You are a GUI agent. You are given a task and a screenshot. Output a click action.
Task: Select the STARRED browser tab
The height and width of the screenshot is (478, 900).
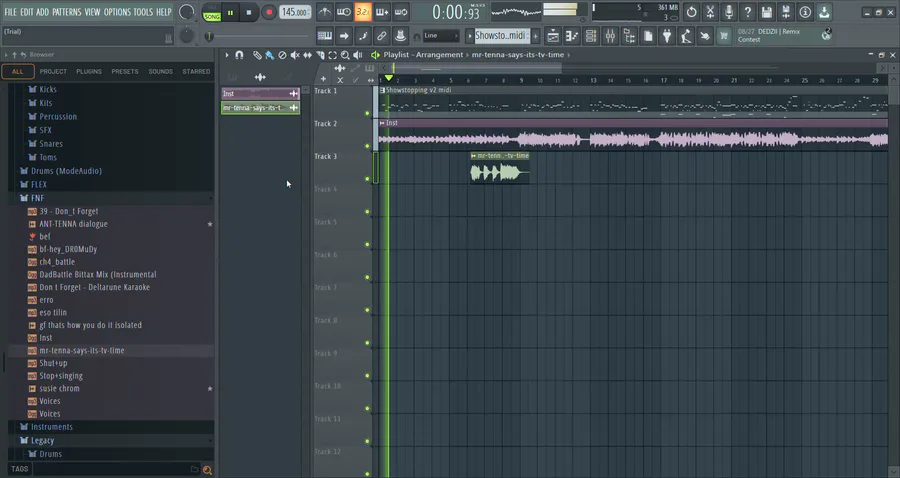[196, 71]
